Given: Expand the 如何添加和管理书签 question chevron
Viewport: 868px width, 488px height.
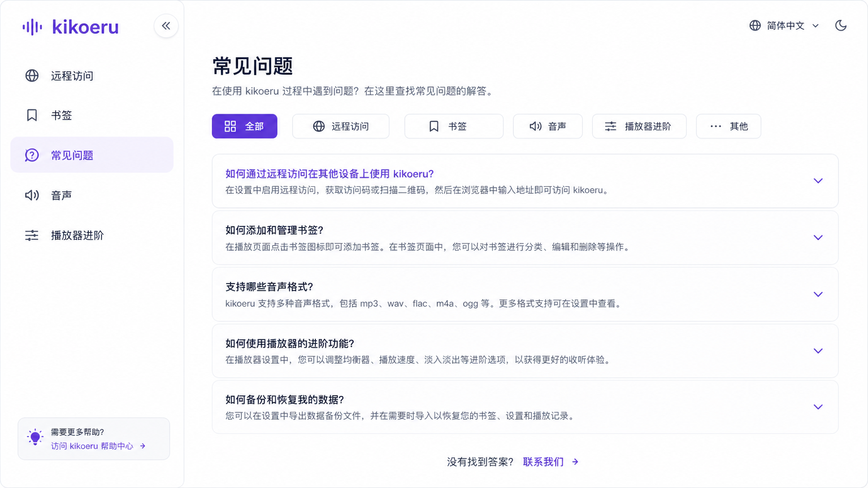Looking at the screenshot, I should pyautogui.click(x=818, y=238).
